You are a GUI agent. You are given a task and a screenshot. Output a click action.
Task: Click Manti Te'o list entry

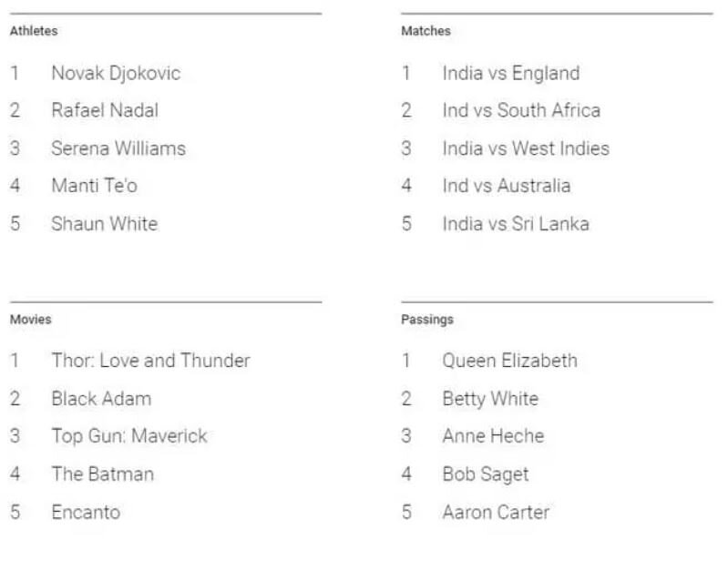[x=95, y=186]
